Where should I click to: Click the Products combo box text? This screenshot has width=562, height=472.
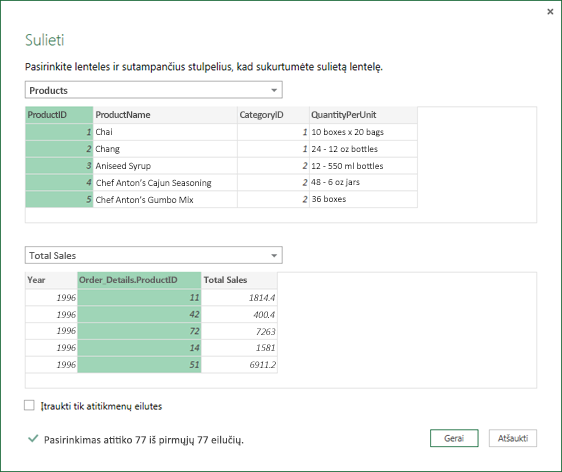(48, 90)
